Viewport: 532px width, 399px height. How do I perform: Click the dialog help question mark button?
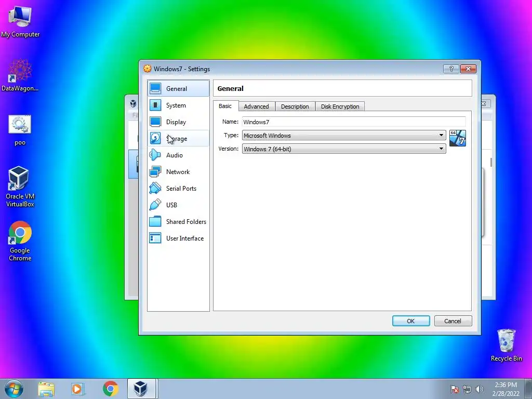click(451, 69)
